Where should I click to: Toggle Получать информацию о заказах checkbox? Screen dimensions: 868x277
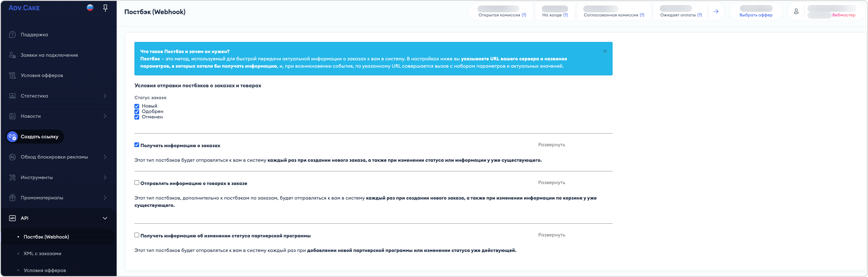click(x=137, y=145)
